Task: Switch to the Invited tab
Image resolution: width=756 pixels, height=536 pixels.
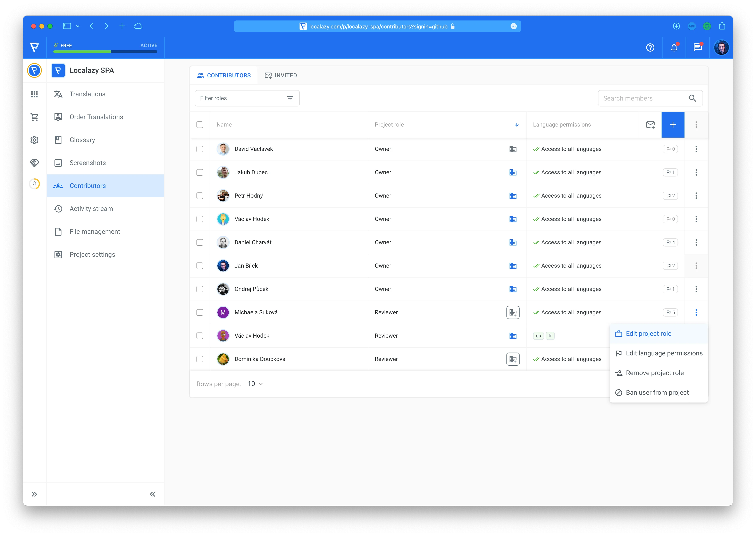Action: [x=281, y=76]
